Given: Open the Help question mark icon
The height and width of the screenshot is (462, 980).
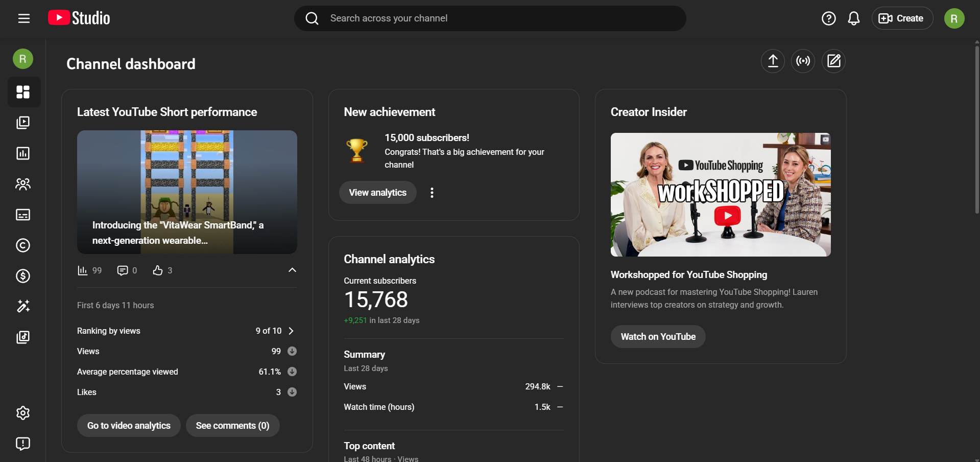Looking at the screenshot, I should (828, 18).
